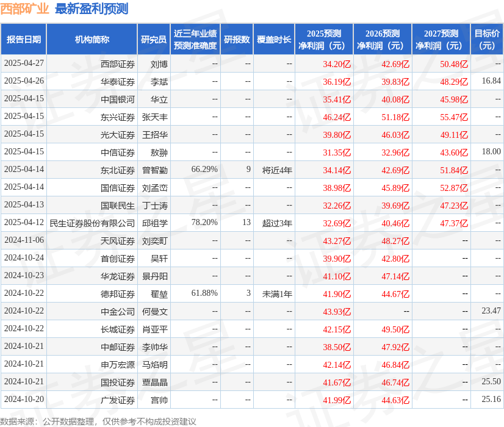Click the 61.88% accuracy value
The image size is (504, 427).
tap(204, 293)
